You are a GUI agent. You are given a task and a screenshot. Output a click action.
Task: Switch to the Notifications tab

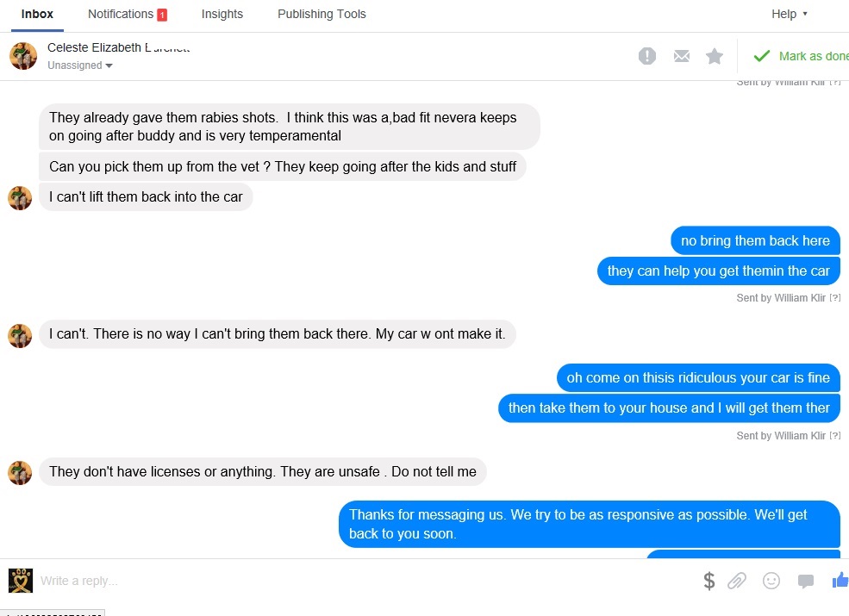[x=128, y=14]
